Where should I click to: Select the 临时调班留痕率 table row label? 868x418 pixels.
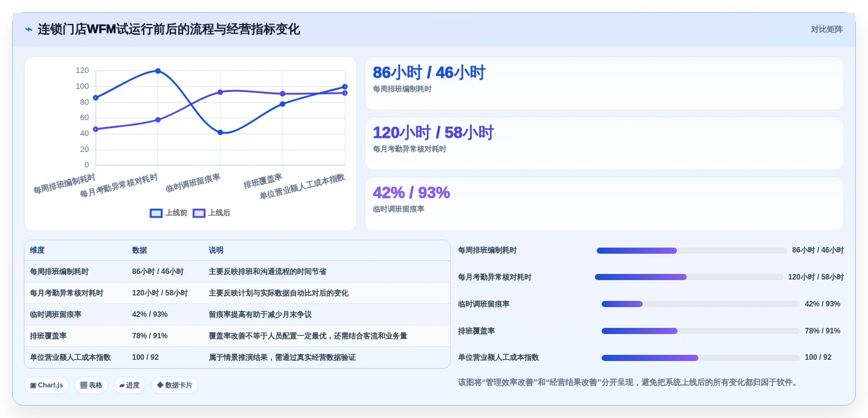click(56, 314)
